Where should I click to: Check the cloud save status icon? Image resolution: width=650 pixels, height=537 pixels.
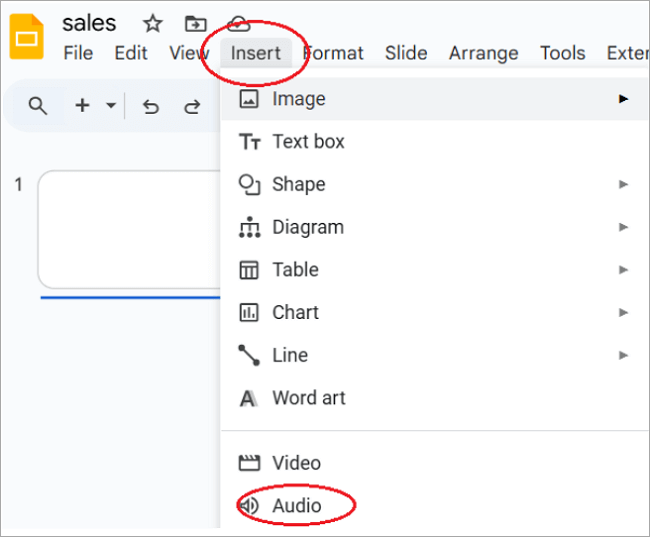[239, 23]
